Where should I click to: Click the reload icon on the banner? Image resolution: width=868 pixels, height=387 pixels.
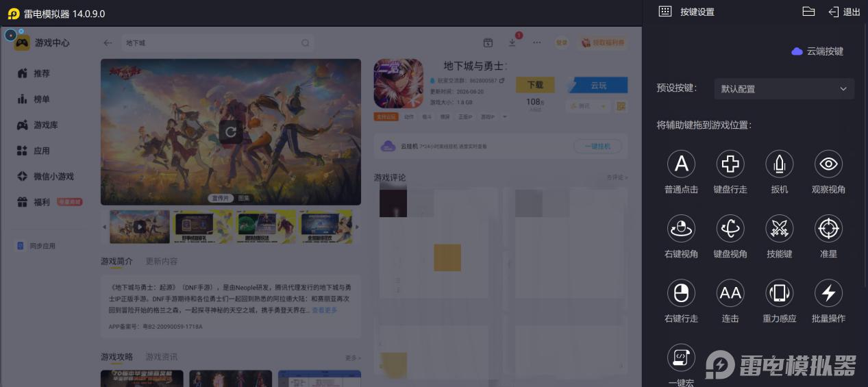click(x=231, y=132)
